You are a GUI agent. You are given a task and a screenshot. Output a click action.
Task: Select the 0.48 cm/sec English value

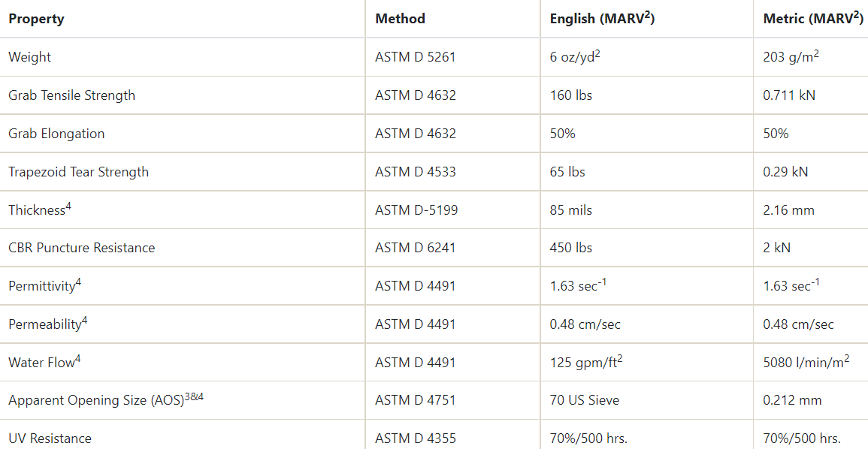coord(585,324)
